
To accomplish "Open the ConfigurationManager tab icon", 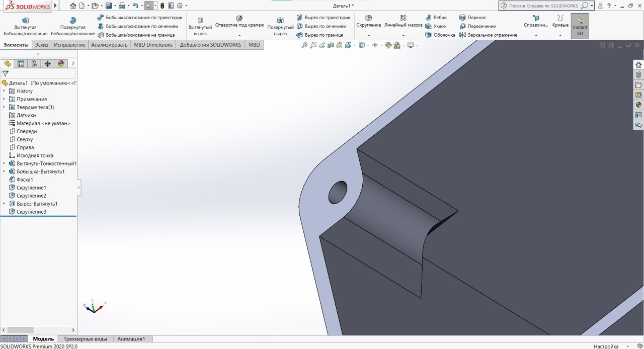I will pyautogui.click(x=34, y=63).
